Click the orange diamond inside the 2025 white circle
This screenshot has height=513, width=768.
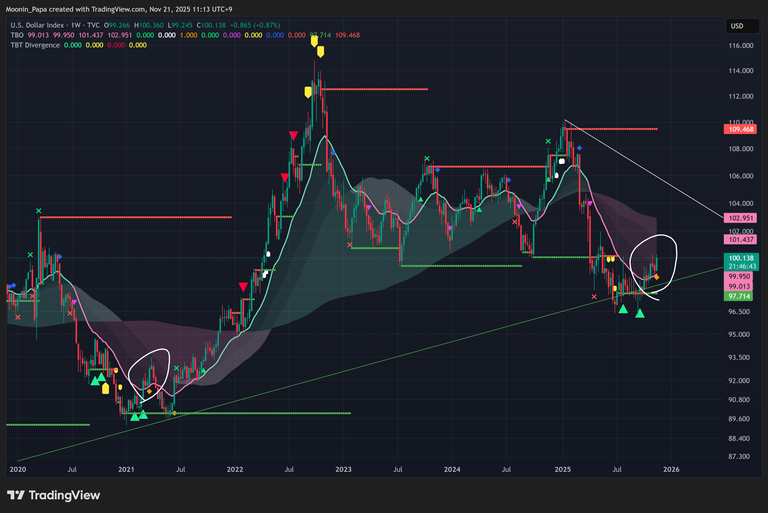[x=656, y=276]
